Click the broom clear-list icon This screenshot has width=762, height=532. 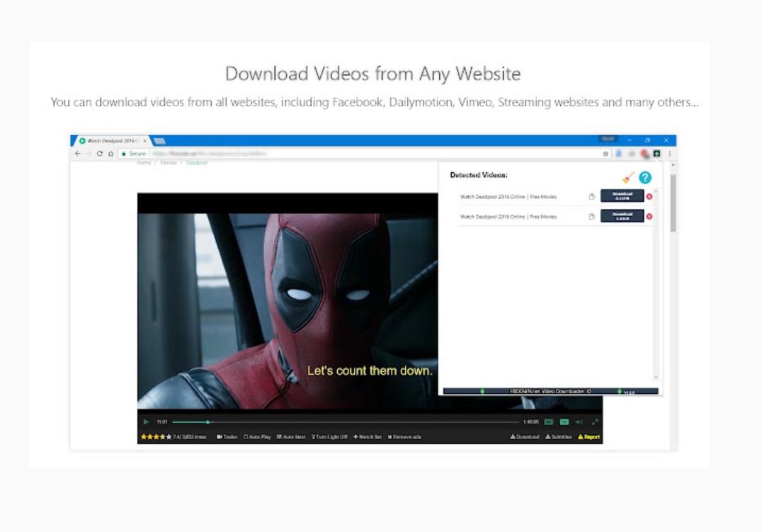click(x=628, y=178)
